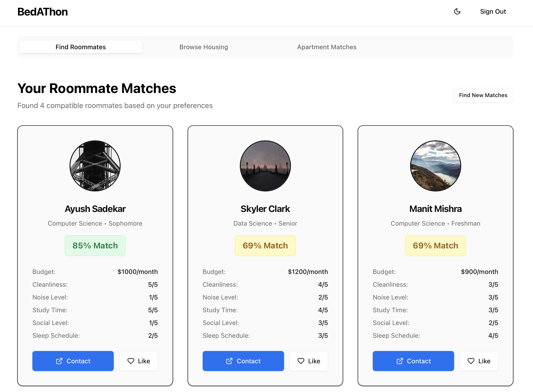Screen dimensions: 533x392
Task: Click Manit Mishra's mountain profile photo
Action: (x=435, y=166)
